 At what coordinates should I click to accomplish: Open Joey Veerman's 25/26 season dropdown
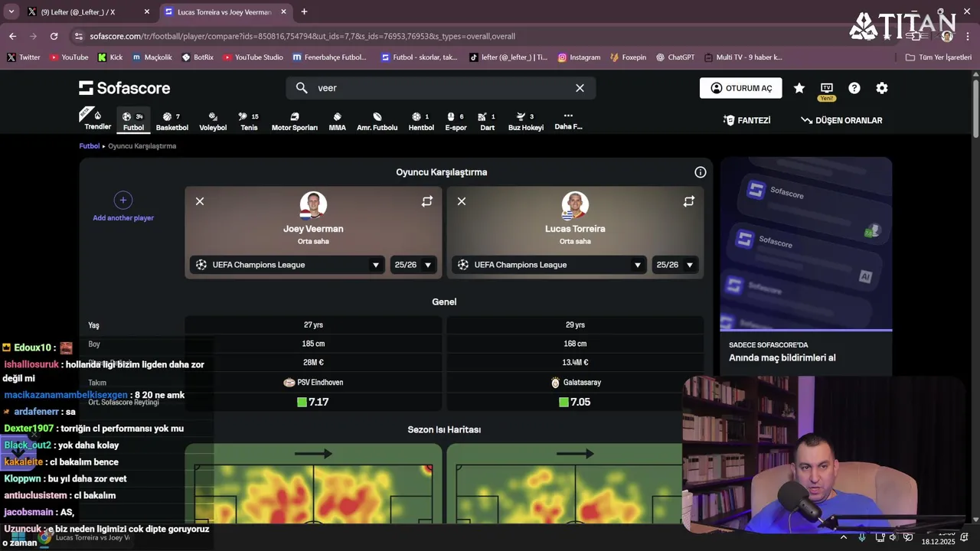tap(413, 265)
